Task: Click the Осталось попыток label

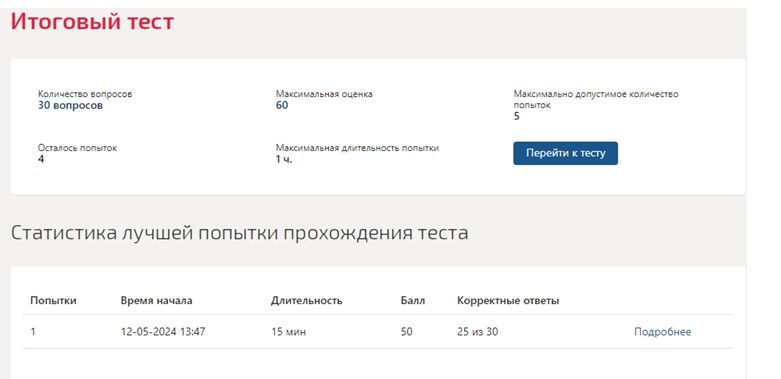Action: [x=78, y=148]
